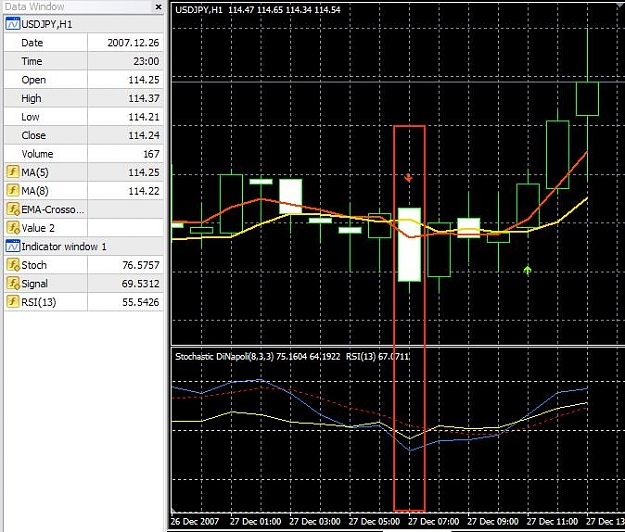625x532 pixels.
Task: Click the Low label in Data Window
Action: [x=30, y=117]
